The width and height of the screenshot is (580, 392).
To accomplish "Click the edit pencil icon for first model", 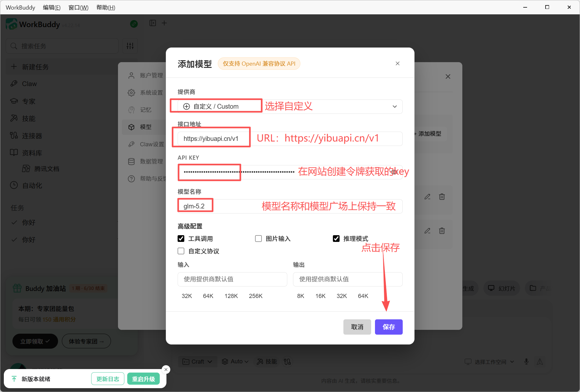I will pyautogui.click(x=428, y=197).
